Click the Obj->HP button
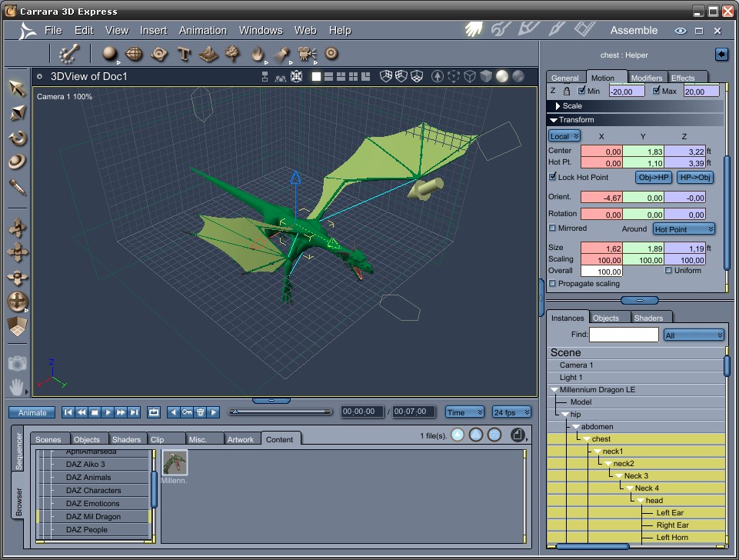This screenshot has width=739, height=560. click(x=654, y=178)
